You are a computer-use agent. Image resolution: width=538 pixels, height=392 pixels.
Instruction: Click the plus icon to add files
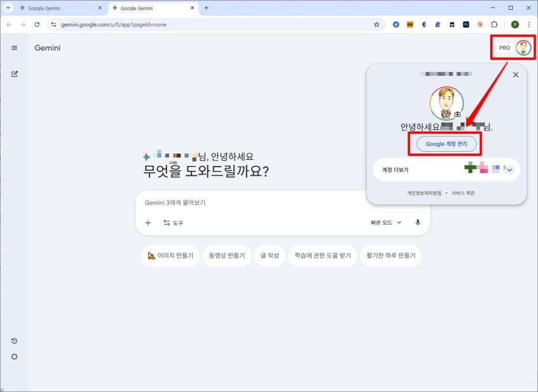(148, 223)
